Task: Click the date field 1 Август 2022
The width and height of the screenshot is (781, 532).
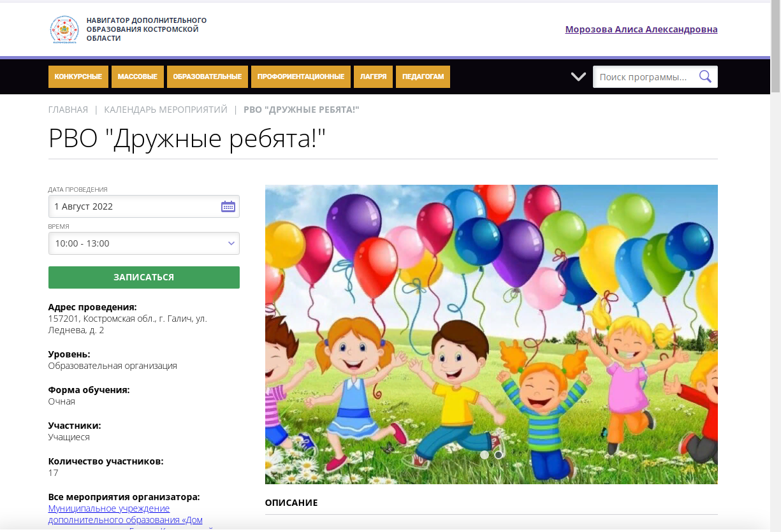Action: 144,206
